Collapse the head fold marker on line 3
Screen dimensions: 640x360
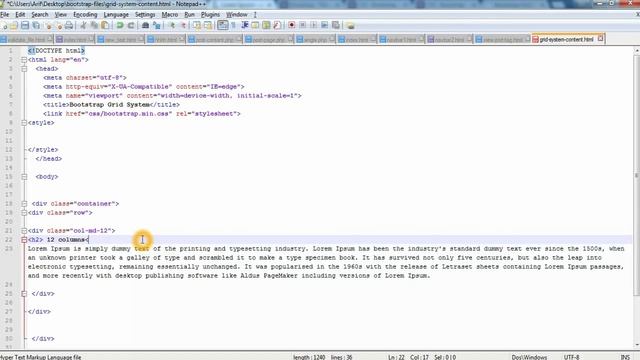click(24, 69)
